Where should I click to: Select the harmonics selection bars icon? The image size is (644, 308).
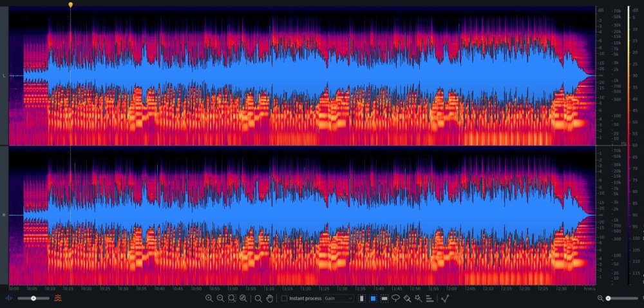point(430,298)
